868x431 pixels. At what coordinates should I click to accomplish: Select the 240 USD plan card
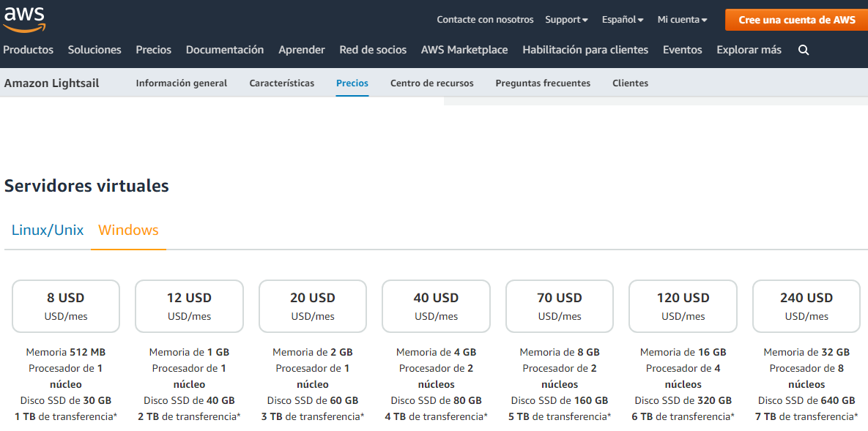pos(806,306)
